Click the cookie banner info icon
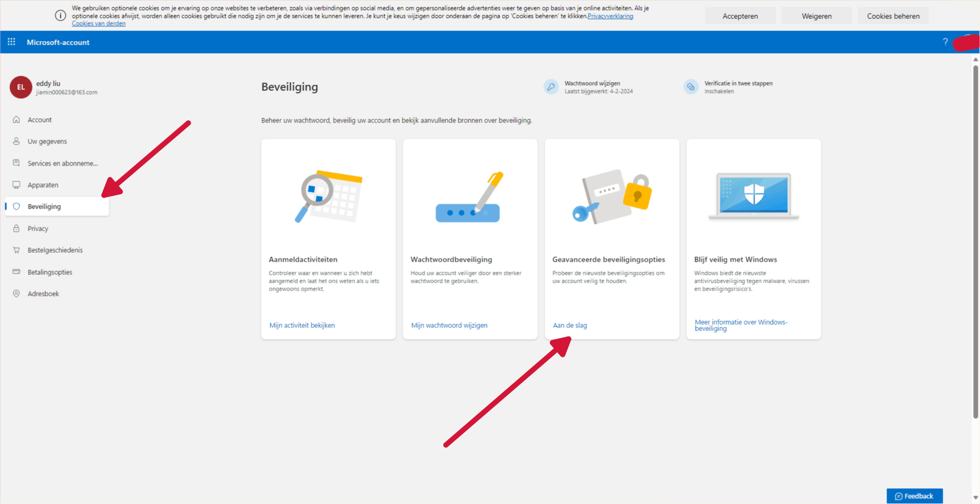Image resolution: width=980 pixels, height=504 pixels. (x=60, y=15)
